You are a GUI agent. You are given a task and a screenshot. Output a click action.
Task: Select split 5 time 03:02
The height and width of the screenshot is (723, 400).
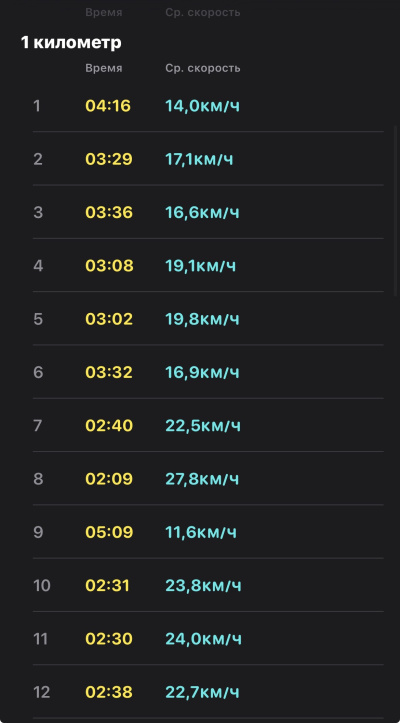(109, 319)
